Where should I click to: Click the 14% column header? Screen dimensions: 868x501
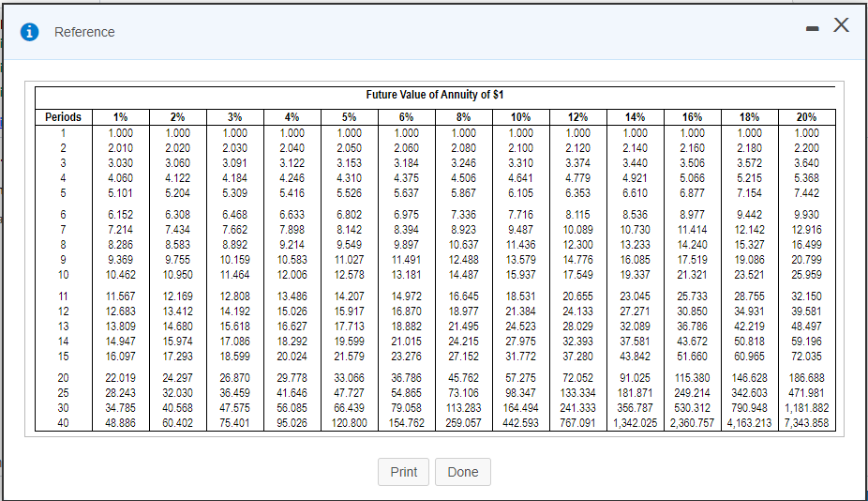[635, 117]
